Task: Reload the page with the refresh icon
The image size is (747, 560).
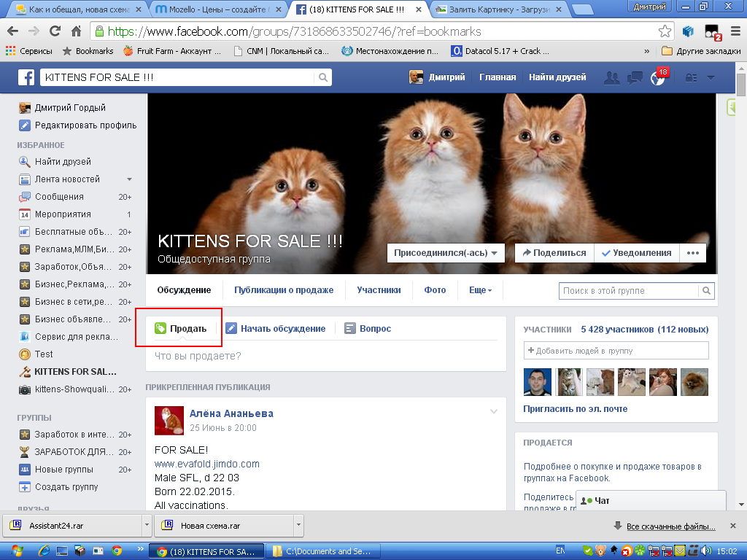Action: (x=55, y=31)
